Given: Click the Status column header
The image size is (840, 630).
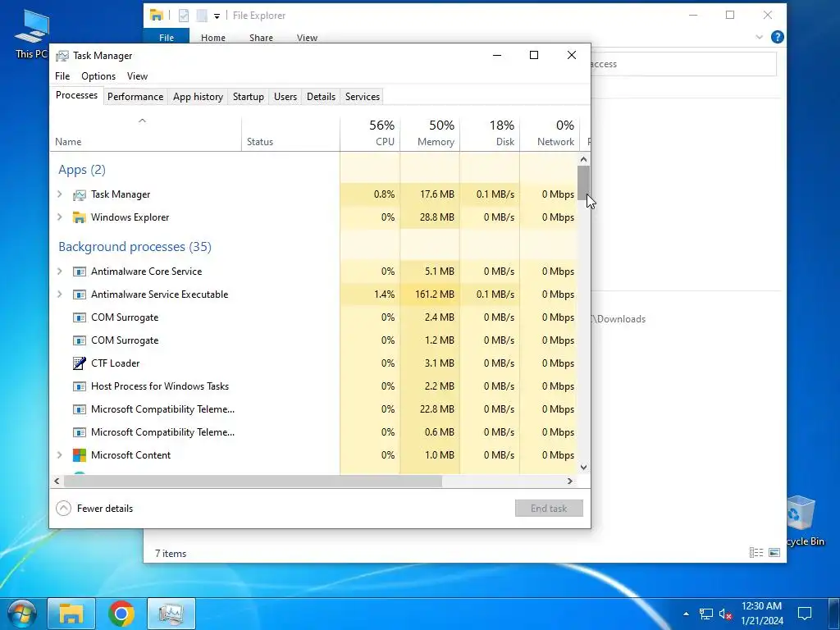Looking at the screenshot, I should click(x=290, y=134).
